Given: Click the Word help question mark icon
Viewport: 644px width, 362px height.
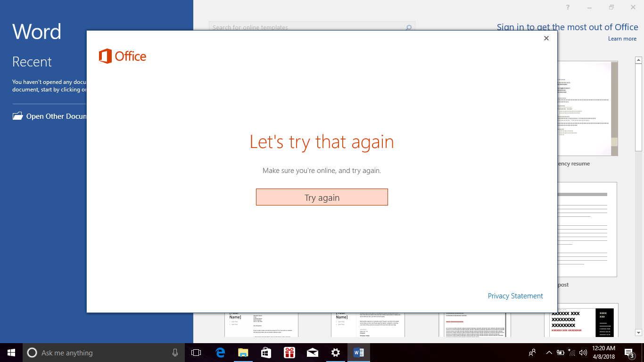Looking at the screenshot, I should click(568, 7).
